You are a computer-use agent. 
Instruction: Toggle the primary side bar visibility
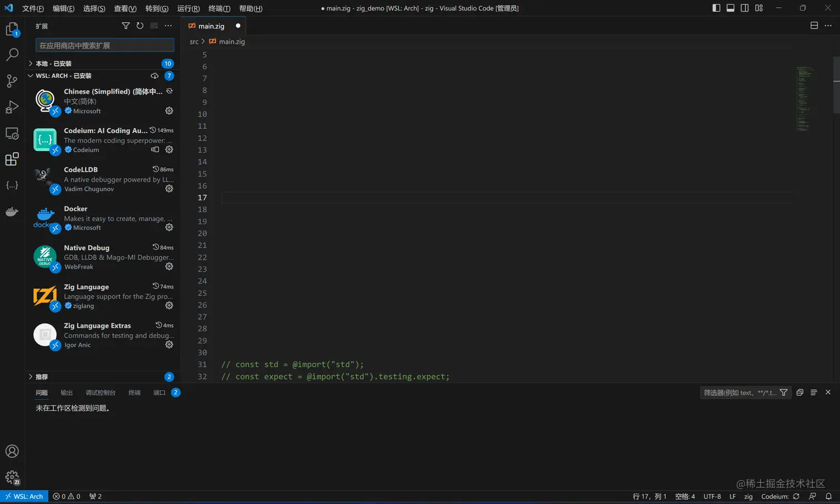point(716,8)
